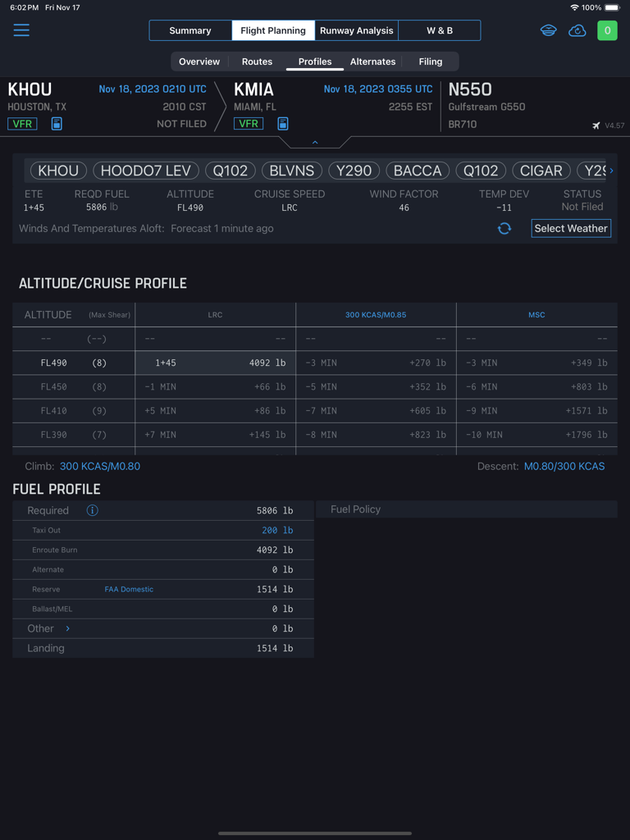The height and width of the screenshot is (840, 630).
Task: Tap the Ballast/MEL 0 lb row
Action: pyautogui.click(x=163, y=609)
